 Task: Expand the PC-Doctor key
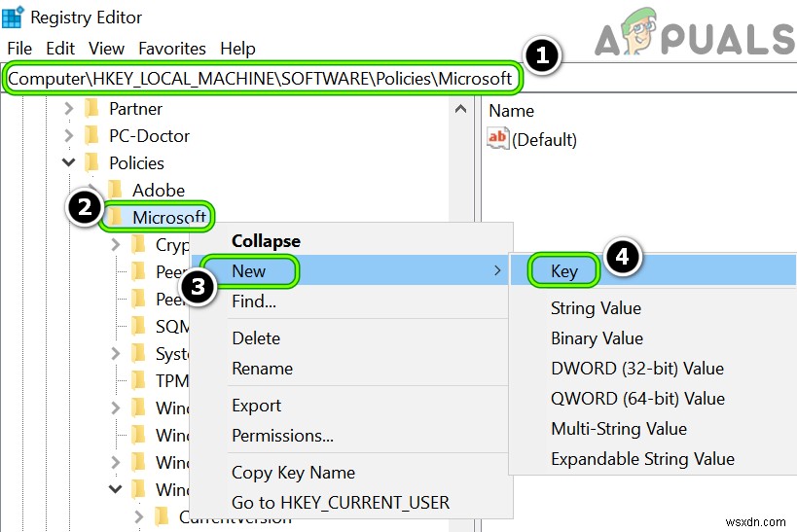[x=69, y=135]
